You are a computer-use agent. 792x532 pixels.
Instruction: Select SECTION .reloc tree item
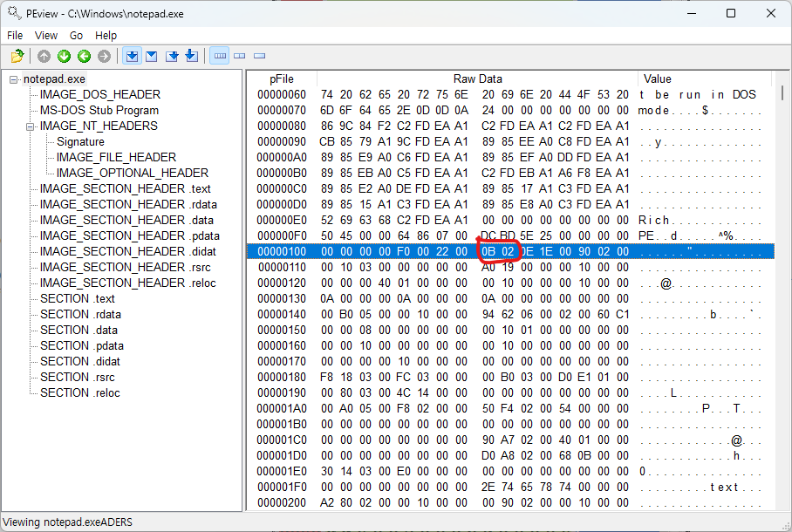pyautogui.click(x=79, y=392)
